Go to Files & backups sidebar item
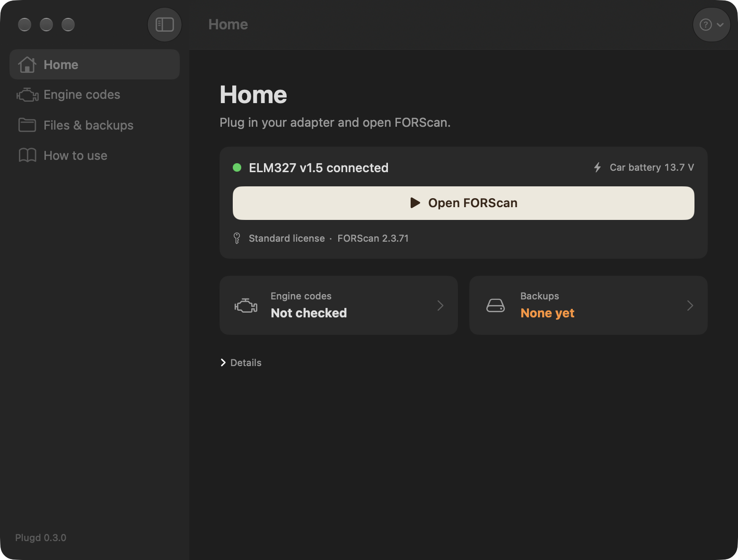 pos(95,125)
